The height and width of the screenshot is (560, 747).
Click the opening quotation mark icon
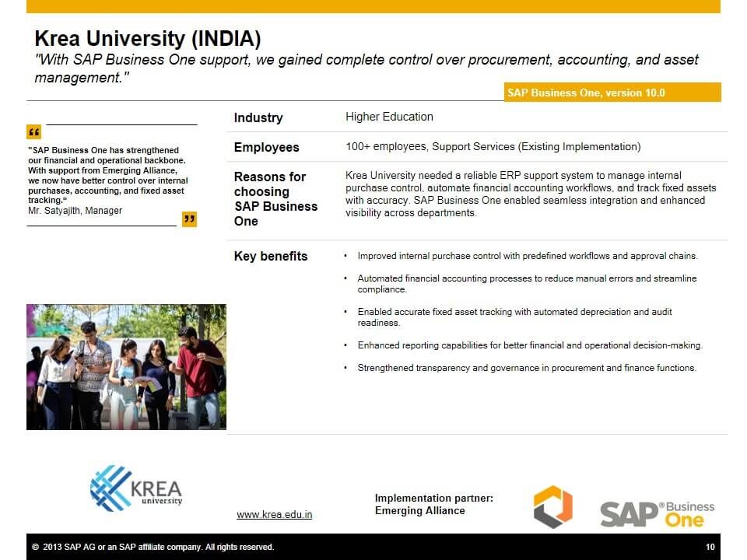pos(33,131)
